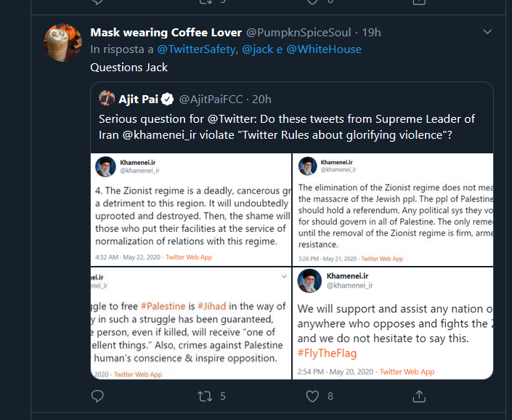512x420 pixels.
Task: Open the @PumpknSpiceSoul handle
Action: [x=298, y=32]
